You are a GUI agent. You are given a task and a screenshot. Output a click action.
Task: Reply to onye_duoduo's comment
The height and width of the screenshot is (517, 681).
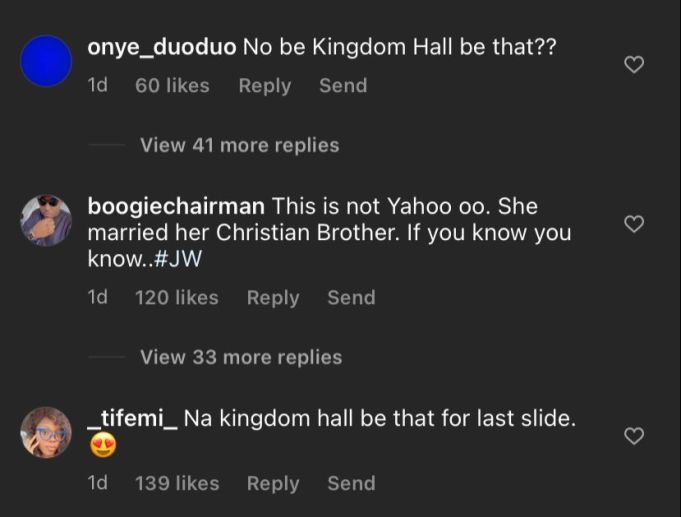click(x=264, y=86)
